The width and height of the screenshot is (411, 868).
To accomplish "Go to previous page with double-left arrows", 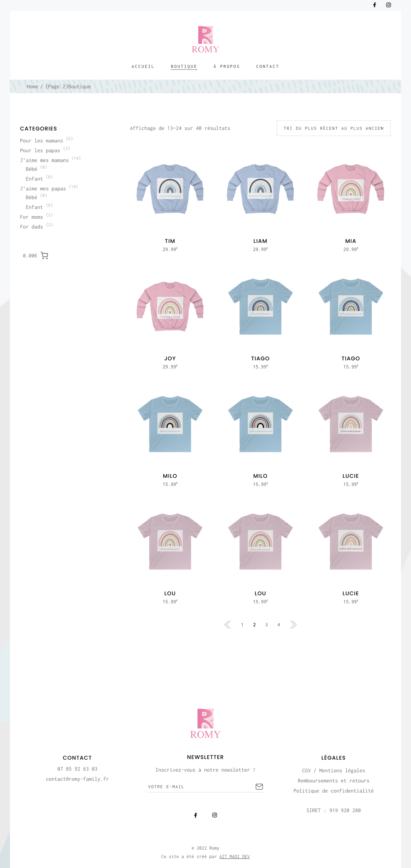I will [x=228, y=624].
